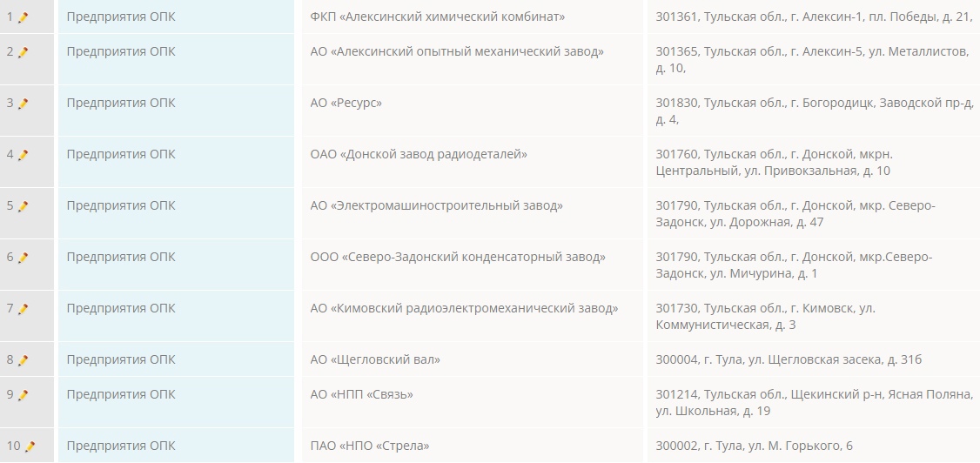Open the edit pencil for row 9

pyautogui.click(x=23, y=395)
